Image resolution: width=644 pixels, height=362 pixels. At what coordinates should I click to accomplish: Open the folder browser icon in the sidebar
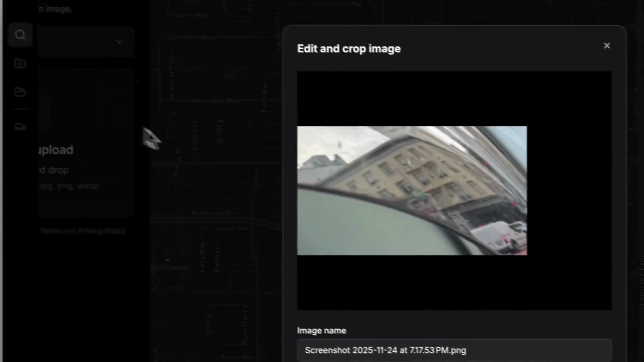coord(20,92)
